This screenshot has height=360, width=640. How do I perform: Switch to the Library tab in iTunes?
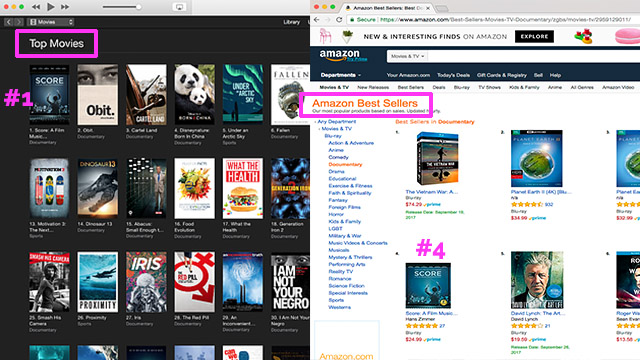[291, 22]
